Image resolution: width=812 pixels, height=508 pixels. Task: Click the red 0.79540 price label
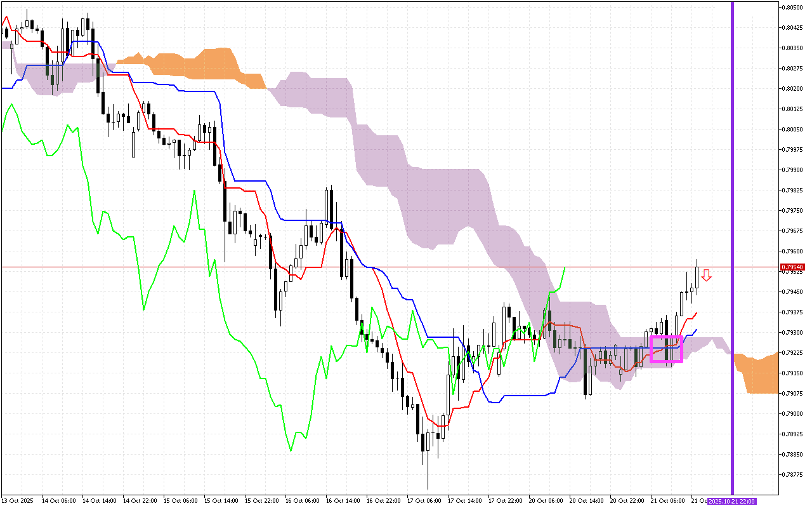point(792,267)
